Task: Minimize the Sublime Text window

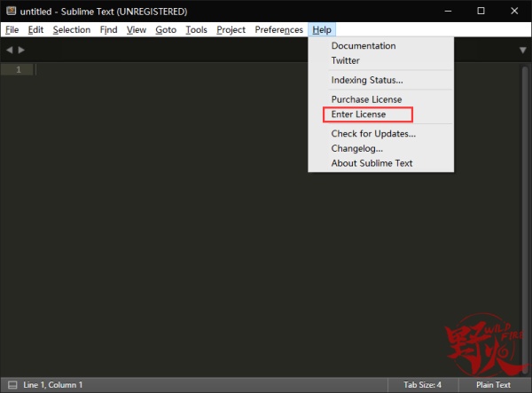Action: tap(448, 12)
